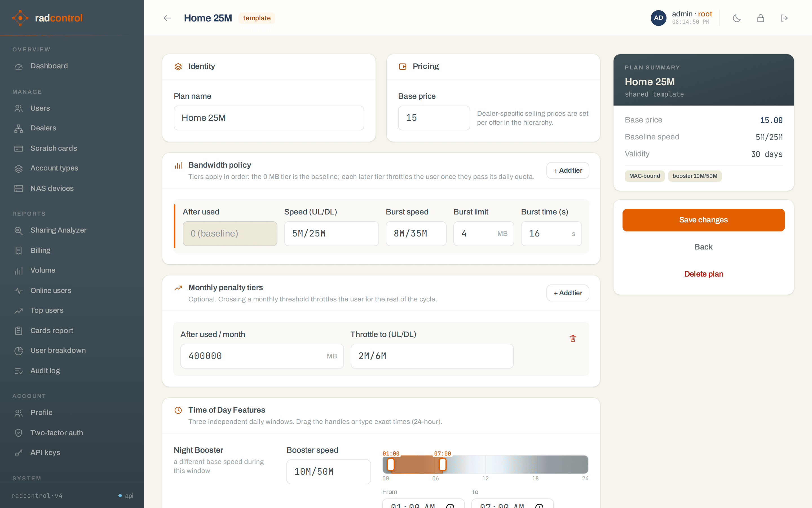
Task: Click the api status indicator in footer
Action: coord(126,496)
